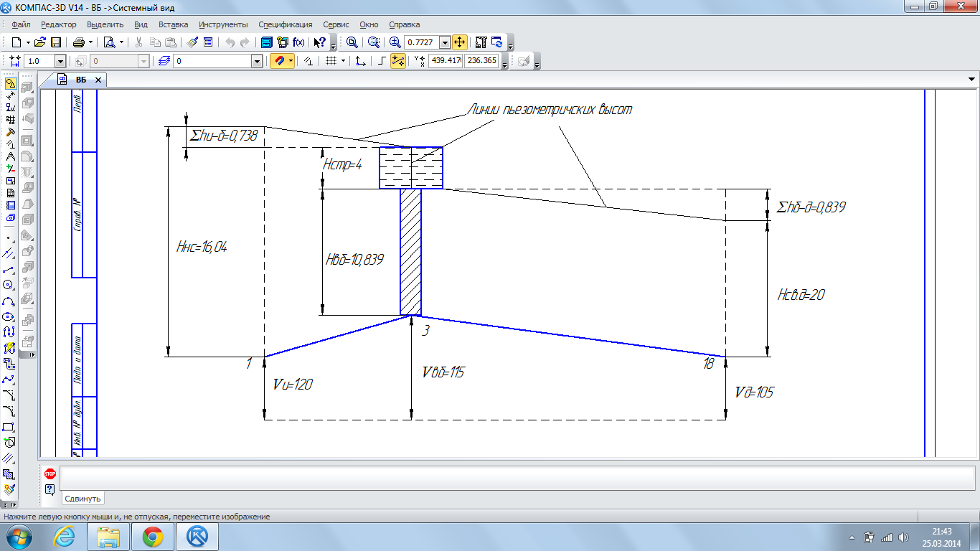This screenshot has width=980, height=551.
Task: Expand the print preview icon arrow
Action: 121,42
